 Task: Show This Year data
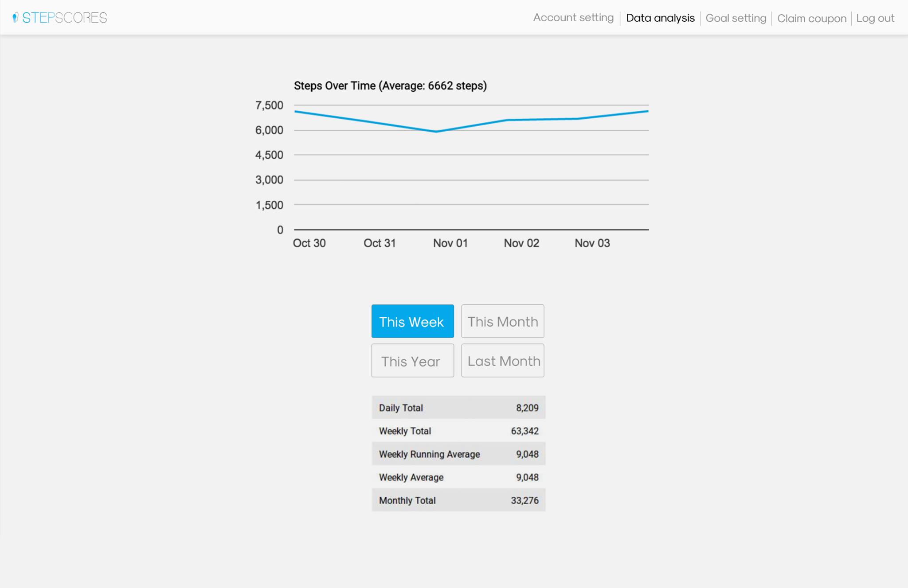coord(412,361)
